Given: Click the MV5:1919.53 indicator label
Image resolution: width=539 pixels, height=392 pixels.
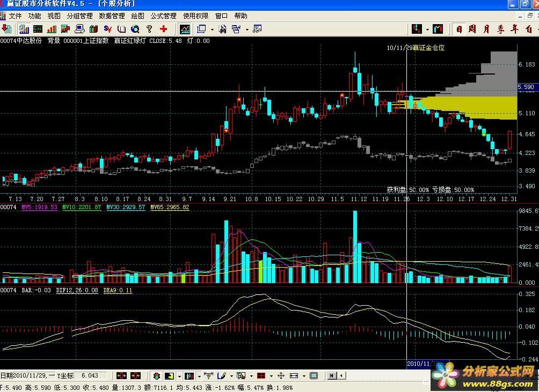Looking at the screenshot, I should [x=39, y=208].
